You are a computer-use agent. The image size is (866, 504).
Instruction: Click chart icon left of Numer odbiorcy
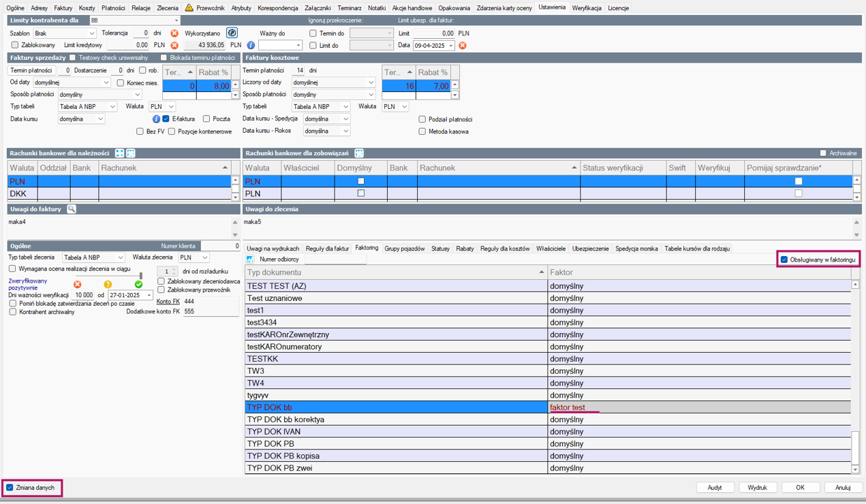pos(250,259)
